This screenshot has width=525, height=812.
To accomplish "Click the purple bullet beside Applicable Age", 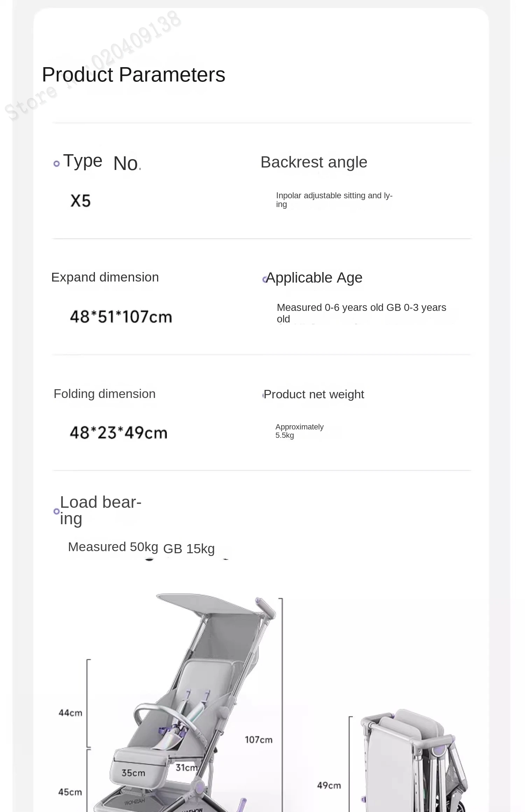I will pyautogui.click(x=265, y=279).
